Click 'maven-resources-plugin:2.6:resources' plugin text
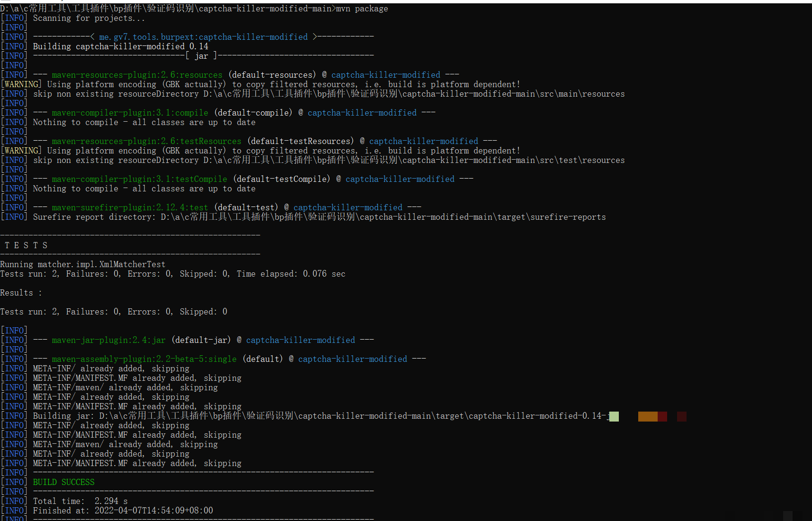 137,75
